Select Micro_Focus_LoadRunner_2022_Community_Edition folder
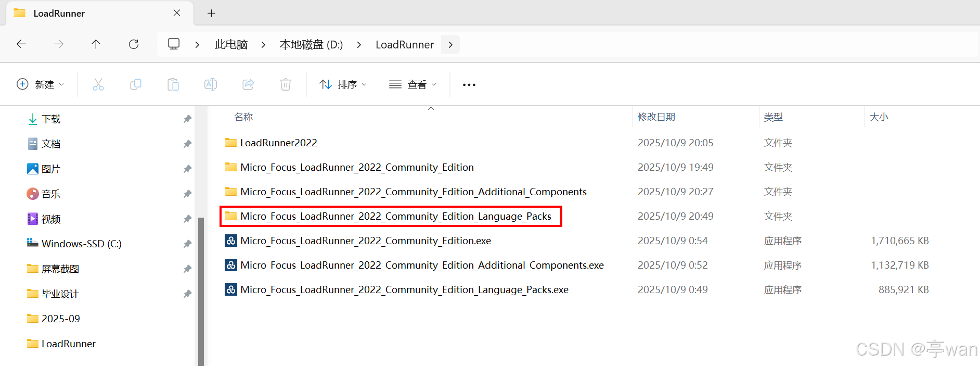Viewport: 980px width, 366px height. [x=349, y=167]
